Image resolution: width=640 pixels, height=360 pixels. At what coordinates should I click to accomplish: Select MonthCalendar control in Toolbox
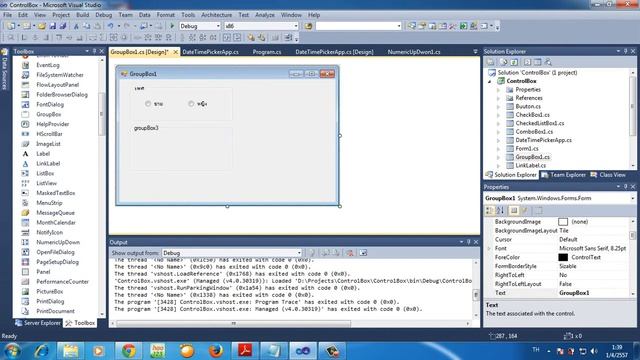(x=56, y=222)
